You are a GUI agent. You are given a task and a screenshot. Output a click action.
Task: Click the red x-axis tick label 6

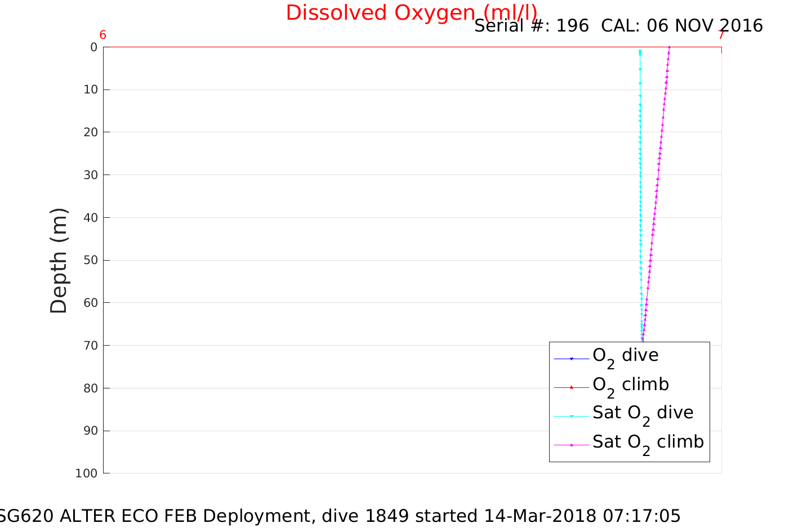coord(102,35)
